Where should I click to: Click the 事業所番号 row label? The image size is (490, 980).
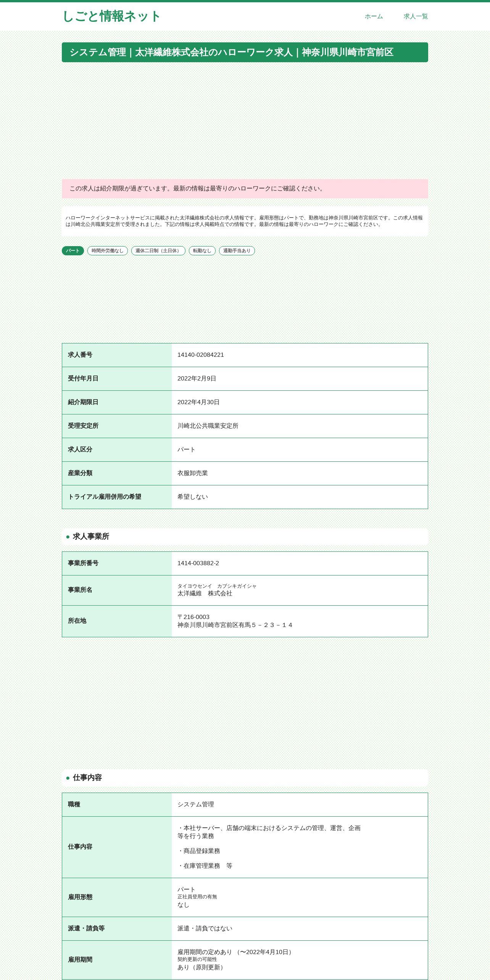83,563
